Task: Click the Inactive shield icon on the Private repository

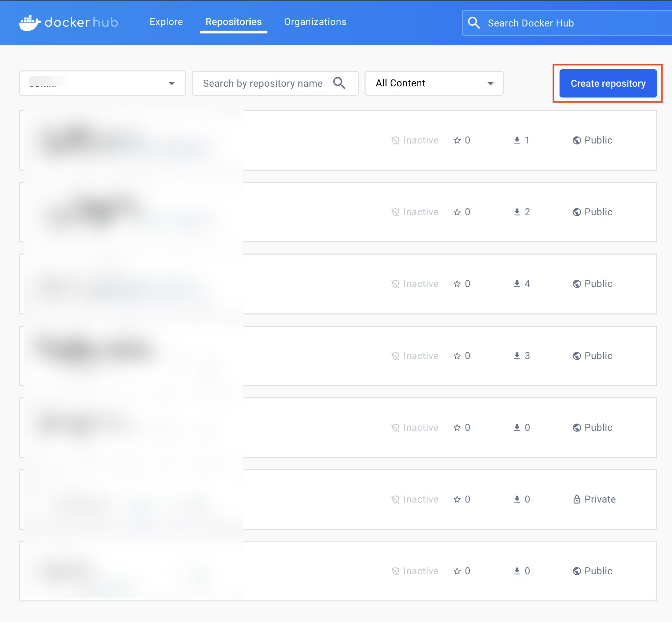Action: 395,499
